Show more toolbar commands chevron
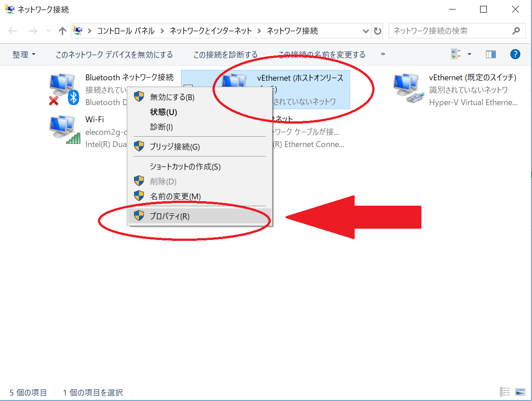The width and height of the screenshot is (532, 401). (x=383, y=54)
